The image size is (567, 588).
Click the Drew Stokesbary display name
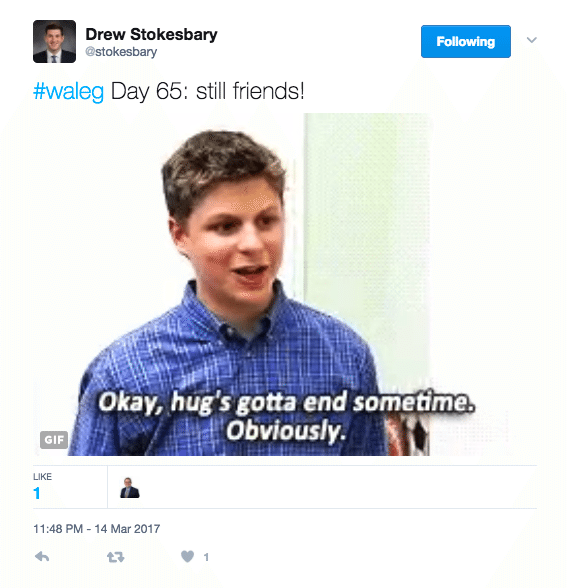point(152,34)
